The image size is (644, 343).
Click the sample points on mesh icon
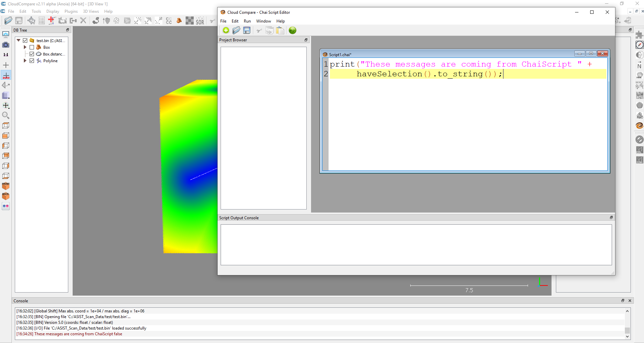coord(127,21)
